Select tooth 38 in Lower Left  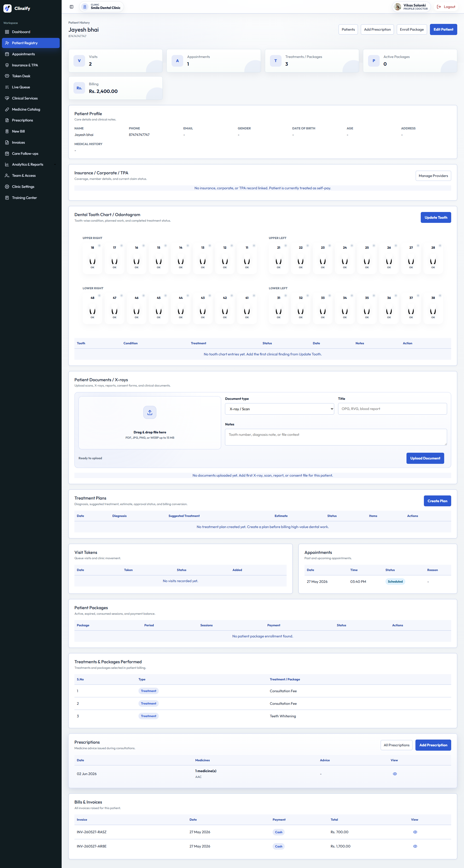[433, 308]
